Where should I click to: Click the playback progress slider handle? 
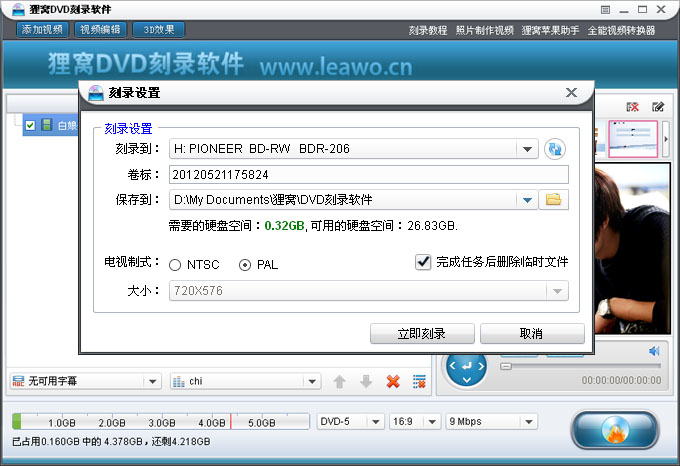pos(506,366)
